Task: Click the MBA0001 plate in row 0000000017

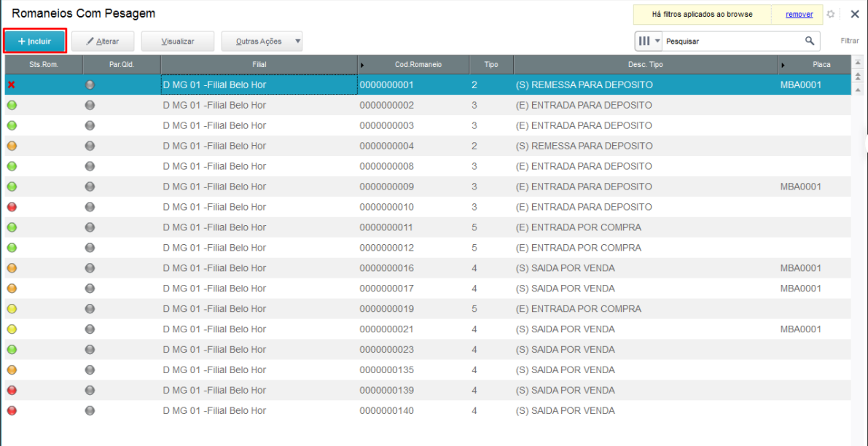Action: tap(800, 289)
